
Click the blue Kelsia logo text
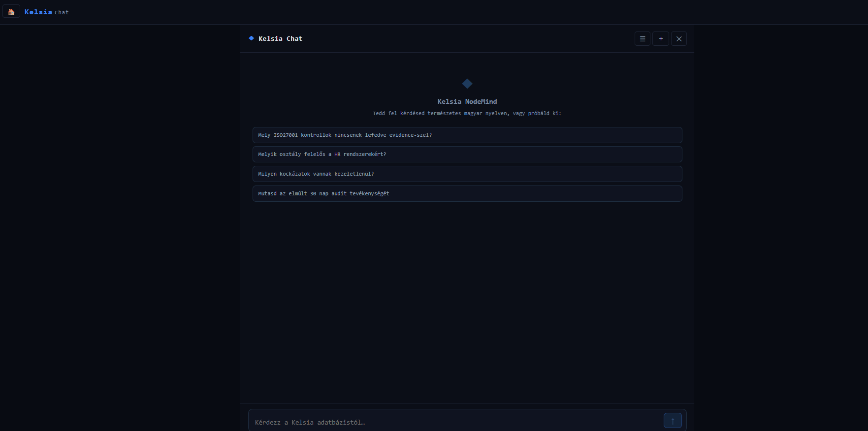38,12
